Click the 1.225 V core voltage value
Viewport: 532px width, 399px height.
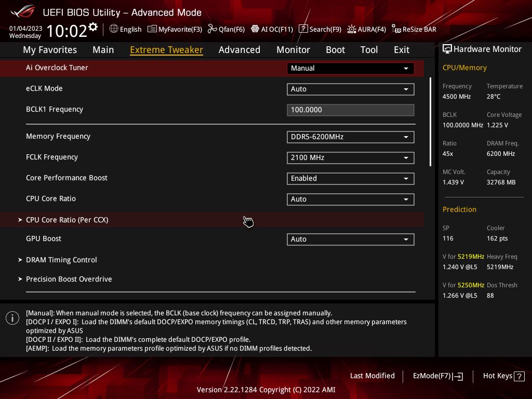pyautogui.click(x=497, y=125)
